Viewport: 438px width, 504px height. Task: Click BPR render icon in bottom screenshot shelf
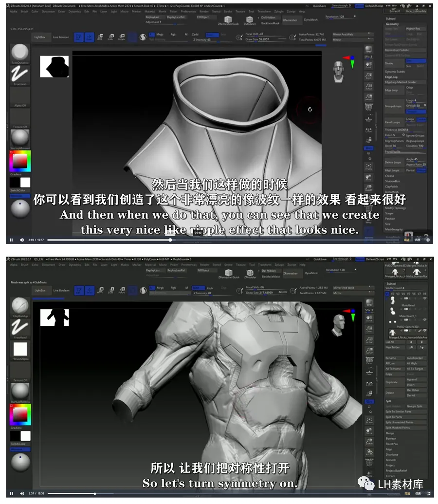pos(369,303)
